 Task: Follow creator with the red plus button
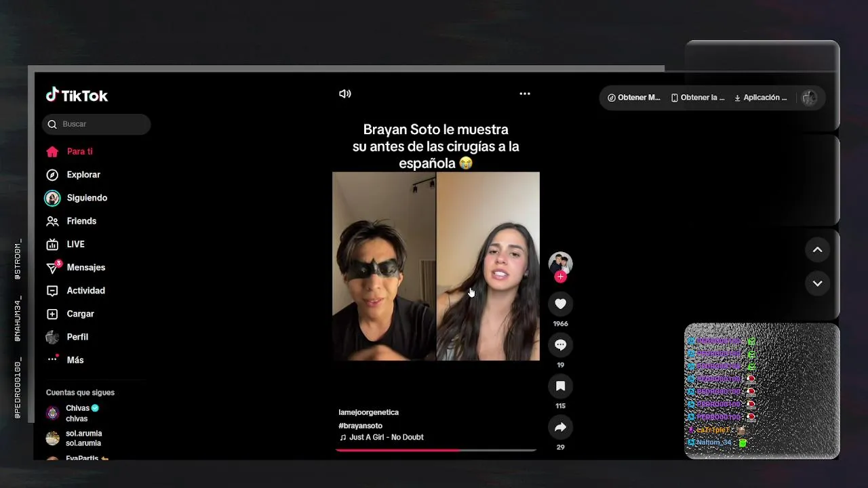[560, 277]
